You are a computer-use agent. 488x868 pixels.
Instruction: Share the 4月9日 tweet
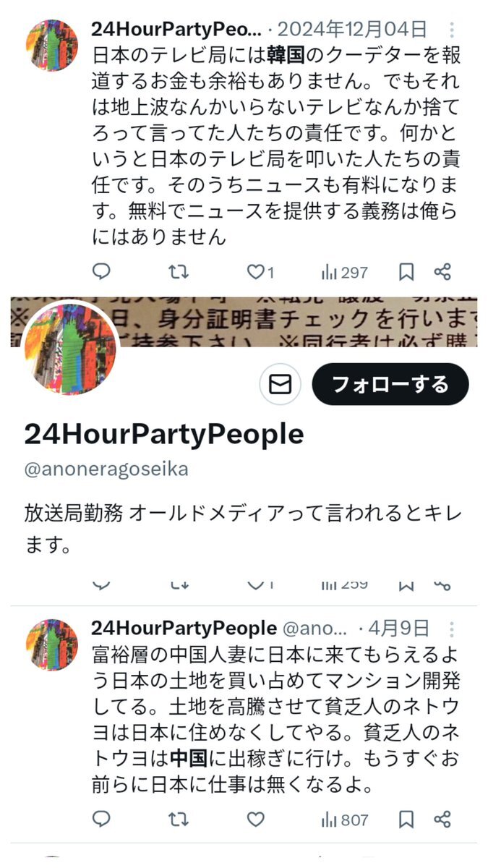[442, 820]
